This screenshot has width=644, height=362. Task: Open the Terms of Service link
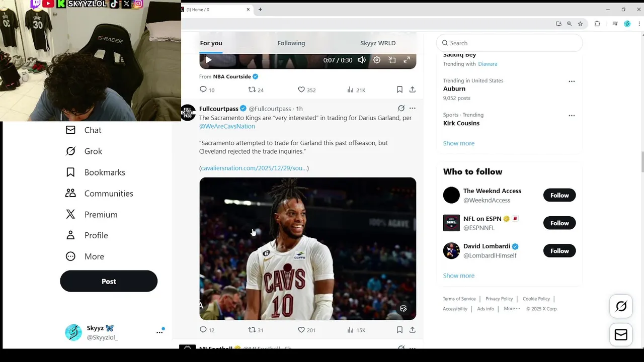(459, 299)
